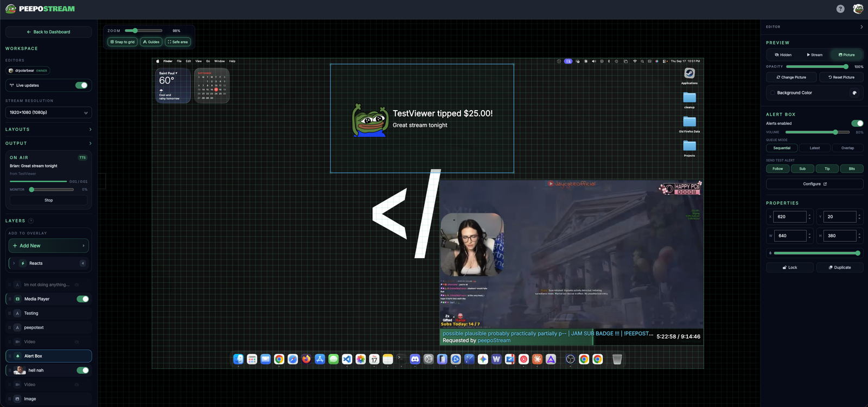
Task: Toggle hell nah layer visibility switch
Action: click(82, 370)
